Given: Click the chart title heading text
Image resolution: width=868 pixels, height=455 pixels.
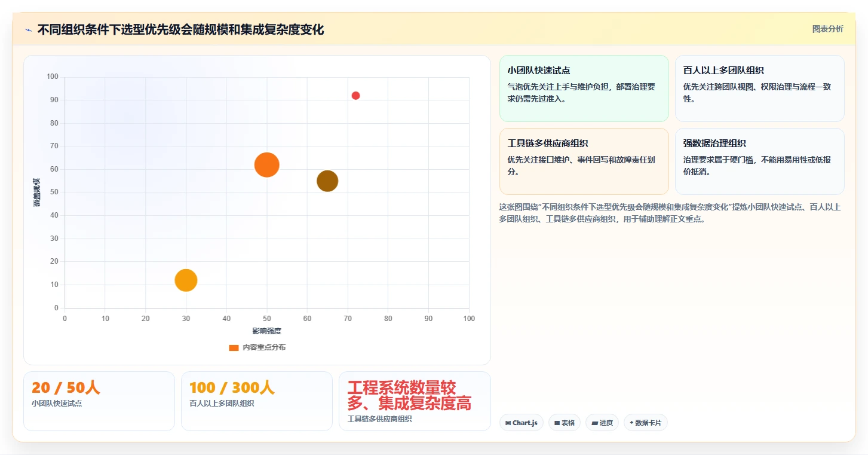Looking at the screenshot, I should click(180, 30).
